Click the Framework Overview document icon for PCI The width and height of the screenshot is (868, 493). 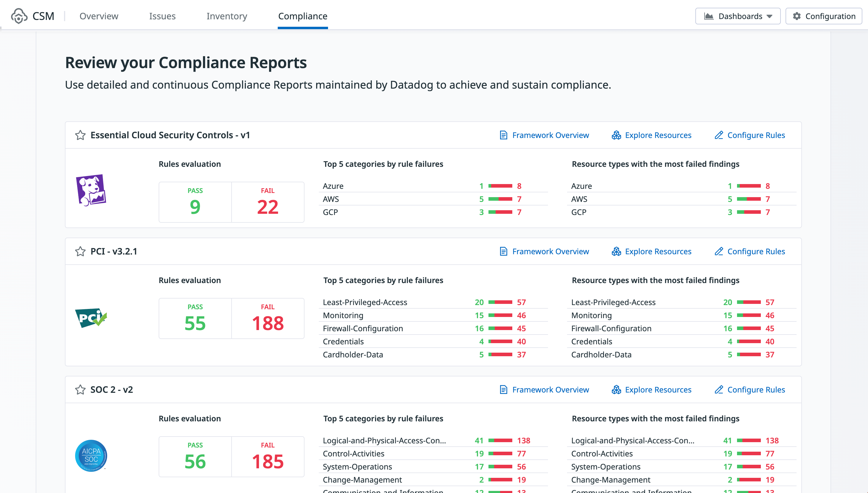click(x=503, y=251)
